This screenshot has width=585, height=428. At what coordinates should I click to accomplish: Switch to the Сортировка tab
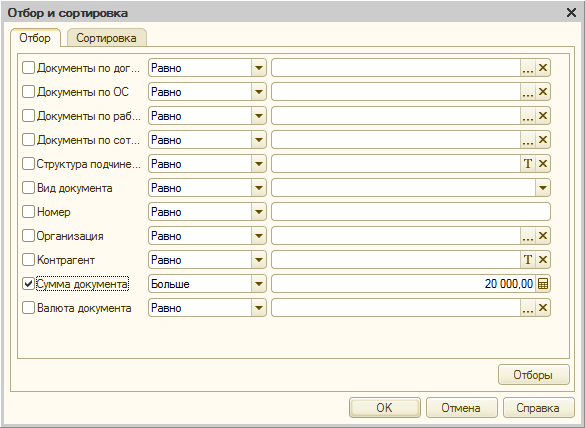(106, 38)
